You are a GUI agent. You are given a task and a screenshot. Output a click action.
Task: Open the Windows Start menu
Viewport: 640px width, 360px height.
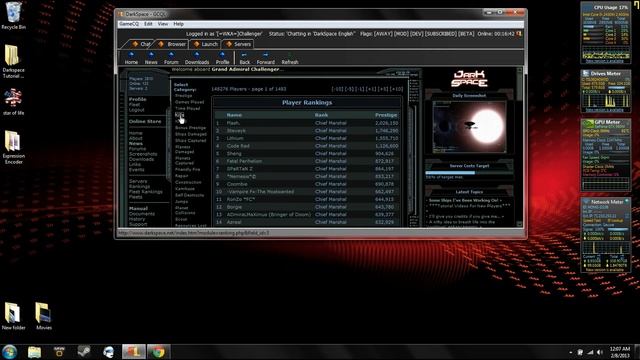tap(9, 352)
